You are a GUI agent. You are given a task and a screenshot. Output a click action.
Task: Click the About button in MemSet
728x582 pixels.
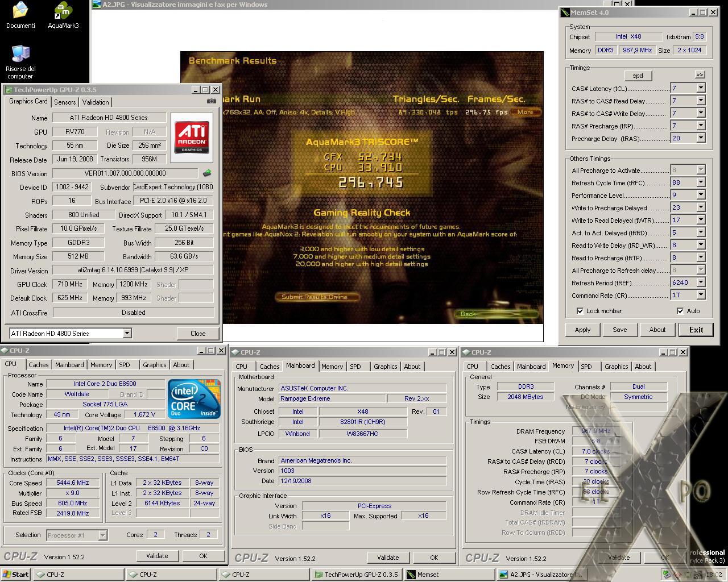coord(657,330)
